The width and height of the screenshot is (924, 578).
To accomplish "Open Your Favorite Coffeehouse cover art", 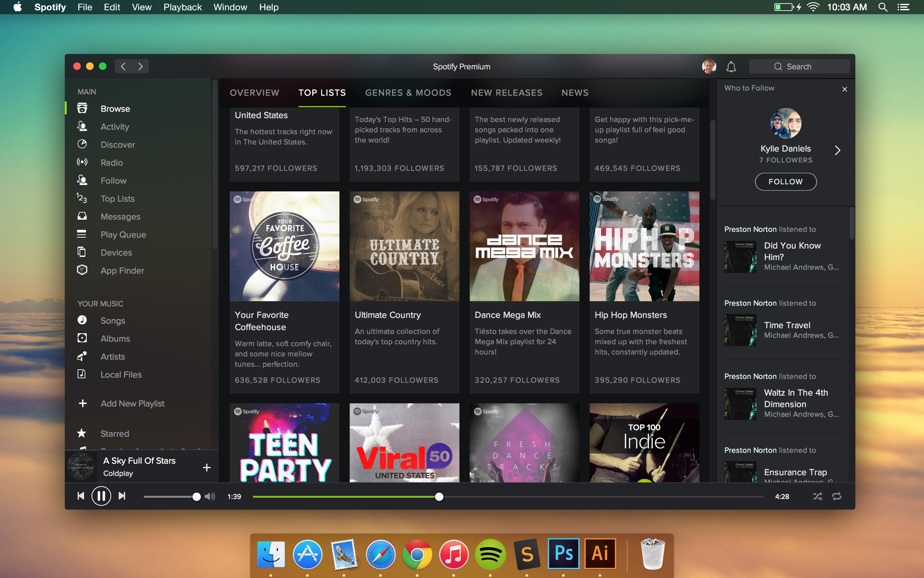I will [284, 246].
